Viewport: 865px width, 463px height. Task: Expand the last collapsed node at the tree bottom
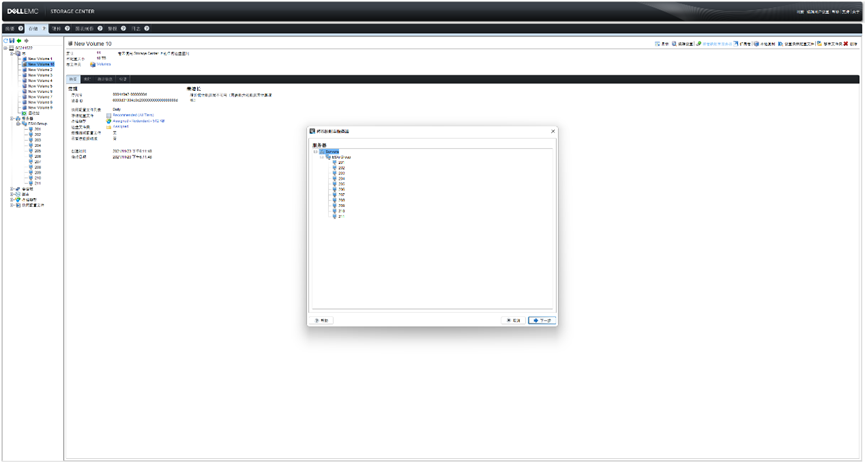click(x=12, y=205)
